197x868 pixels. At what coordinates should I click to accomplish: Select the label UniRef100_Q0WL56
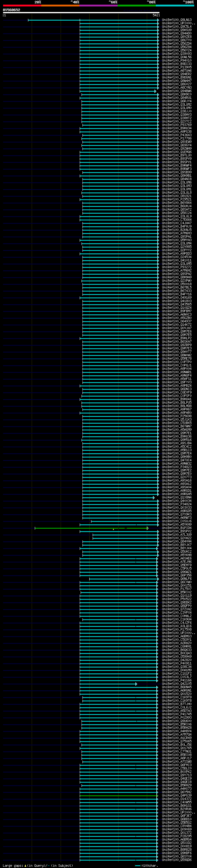coord(177,57)
